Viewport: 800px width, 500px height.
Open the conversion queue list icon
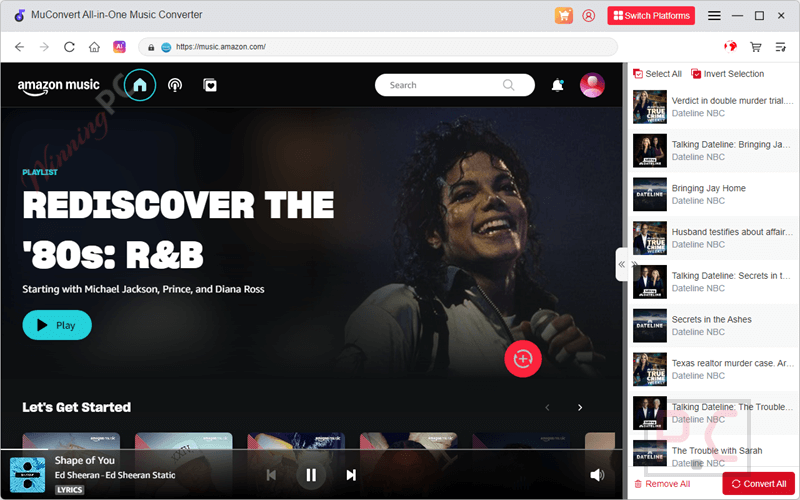coord(781,47)
